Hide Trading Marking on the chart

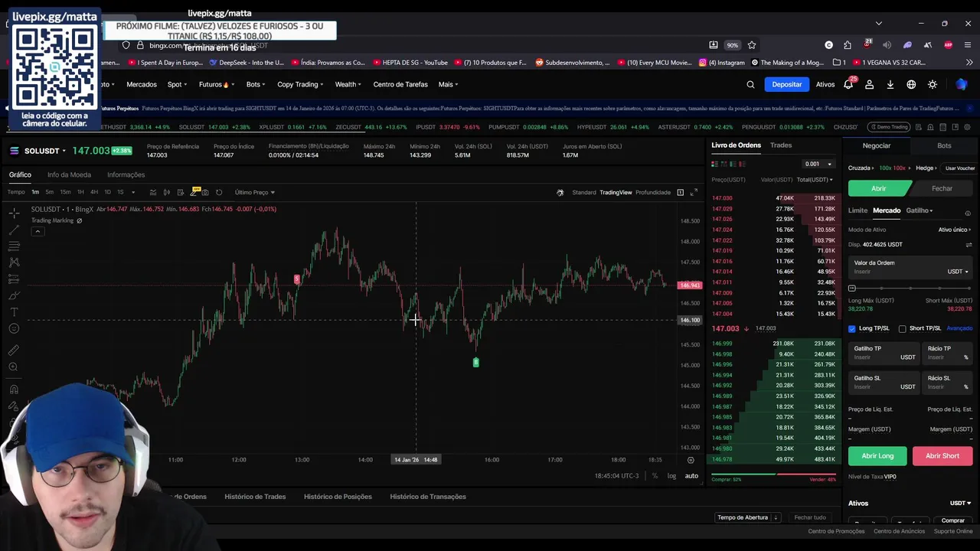point(79,220)
